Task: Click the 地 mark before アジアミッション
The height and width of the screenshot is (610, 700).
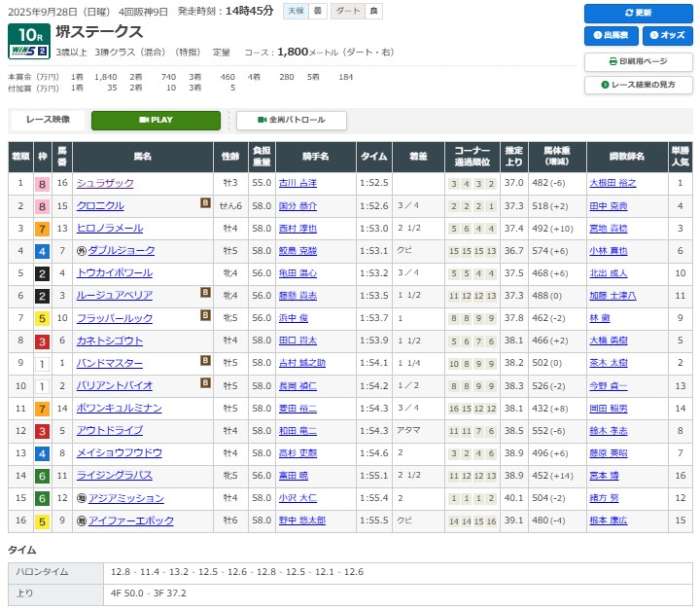Action: pyautogui.click(x=81, y=498)
